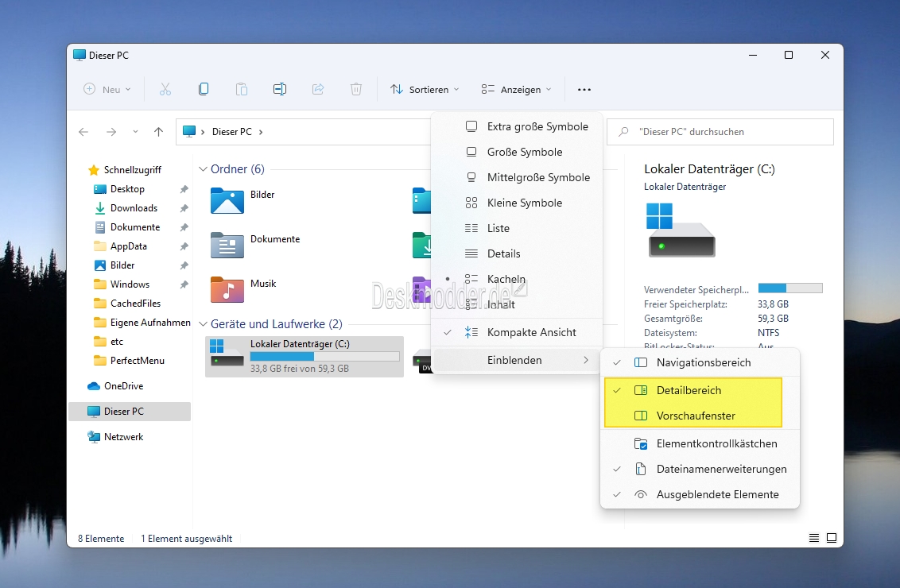Viewport: 900px width, 588px height.
Task: Click the up arrow navigation button
Action: (158, 132)
